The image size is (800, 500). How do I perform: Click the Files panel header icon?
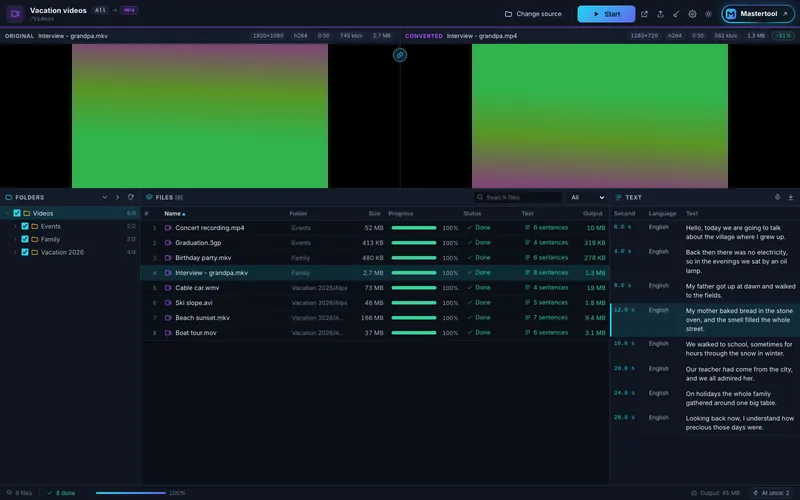[149, 197]
